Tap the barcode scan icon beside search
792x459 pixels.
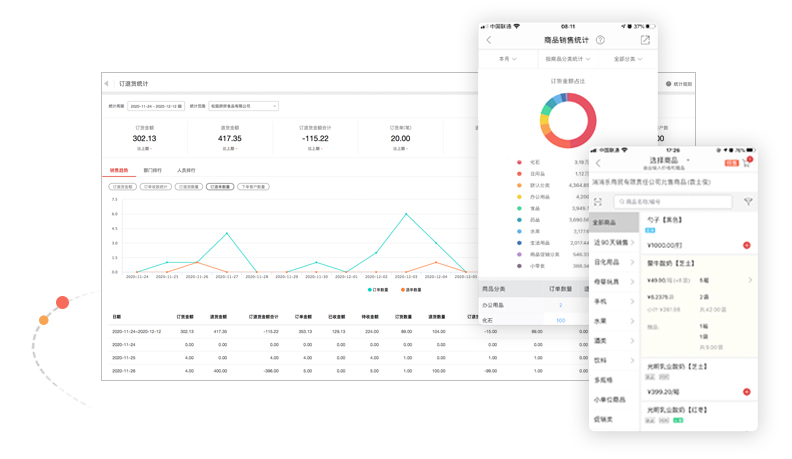[598, 202]
